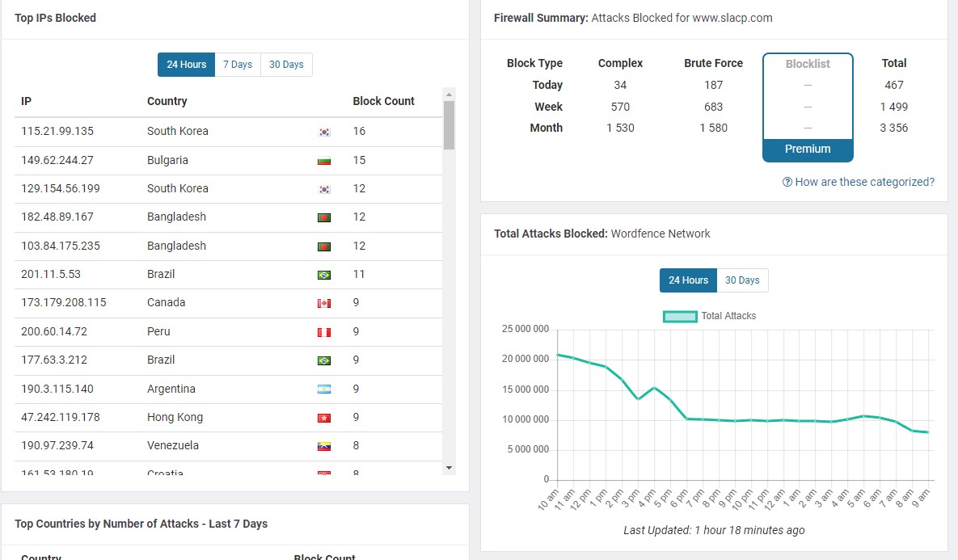Select 24 Hours in Total Attacks chart
This screenshot has height=560, width=958.
point(688,280)
